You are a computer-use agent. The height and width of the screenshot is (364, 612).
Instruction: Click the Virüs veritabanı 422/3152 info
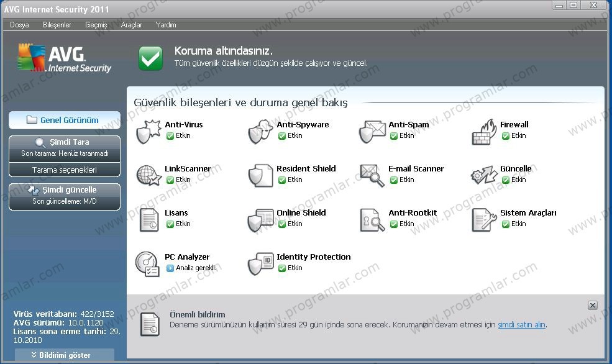click(63, 314)
